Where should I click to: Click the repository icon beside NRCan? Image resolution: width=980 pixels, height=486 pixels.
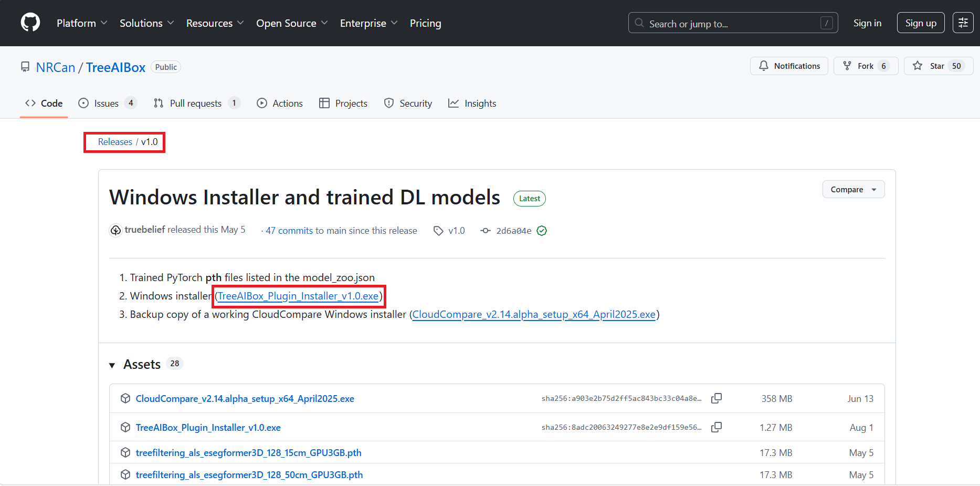tap(25, 67)
